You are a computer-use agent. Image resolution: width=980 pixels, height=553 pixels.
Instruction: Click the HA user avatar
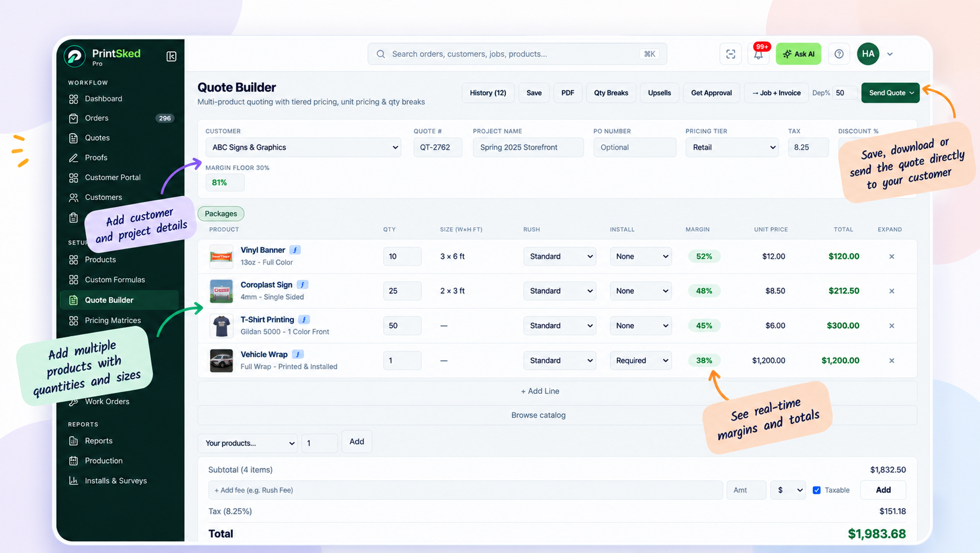point(868,54)
